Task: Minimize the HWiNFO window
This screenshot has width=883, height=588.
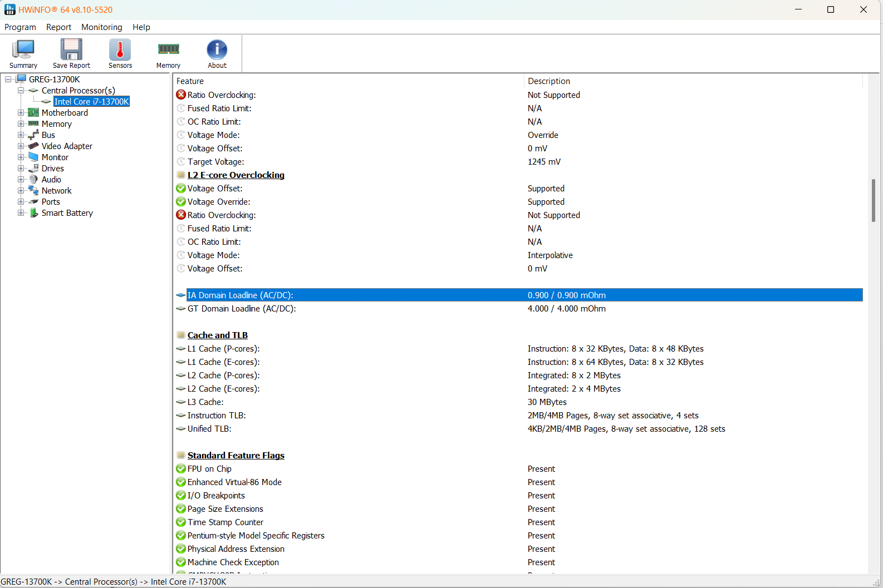Action: (798, 9)
